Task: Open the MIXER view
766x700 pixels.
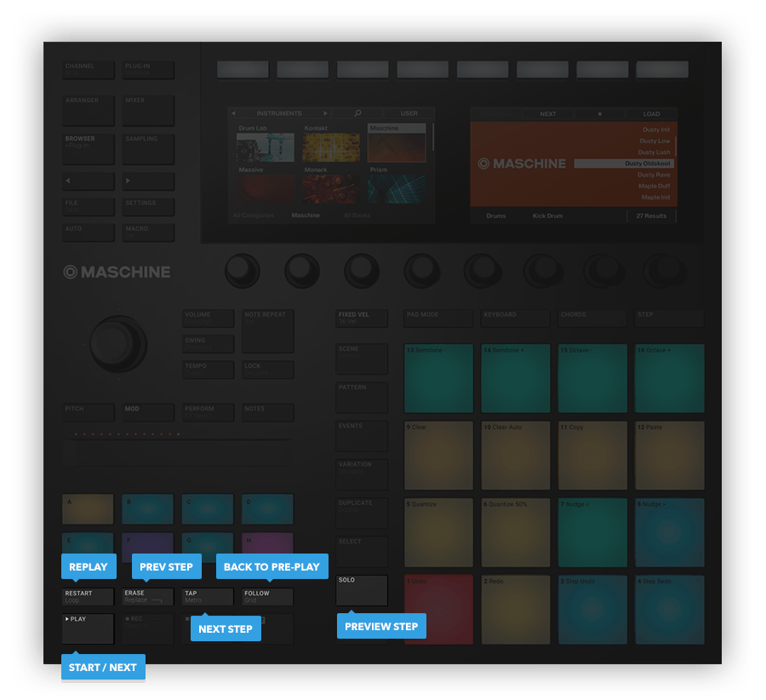Action: [x=148, y=111]
